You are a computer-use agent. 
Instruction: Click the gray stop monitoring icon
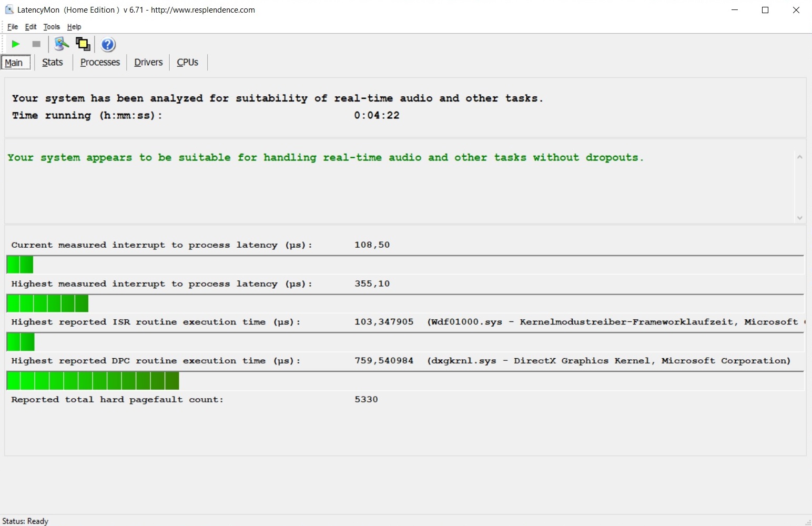pos(36,44)
